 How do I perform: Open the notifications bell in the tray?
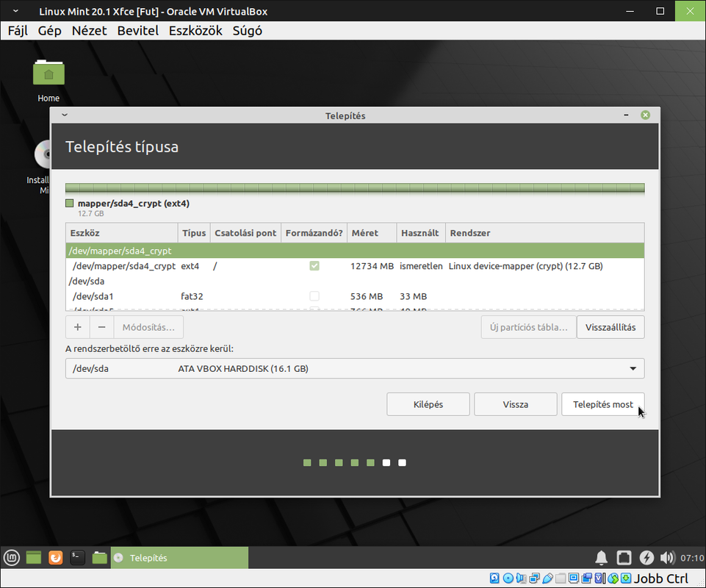tap(601, 558)
